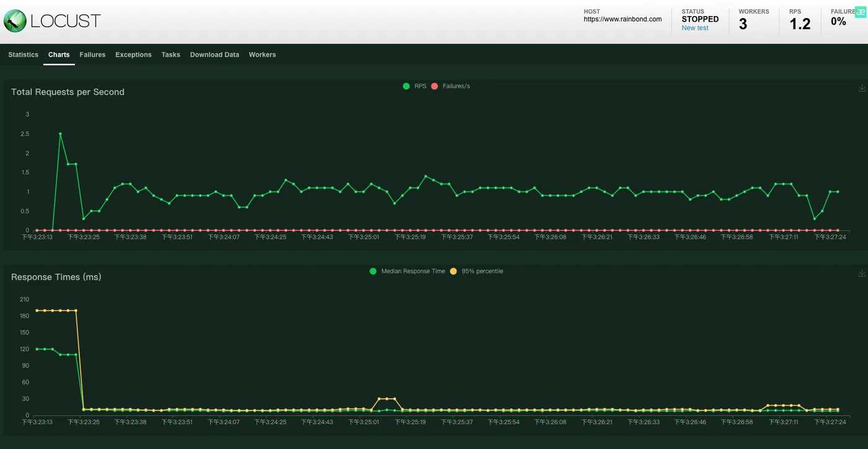
Task: Click the workers count 3
Action: pos(743,24)
